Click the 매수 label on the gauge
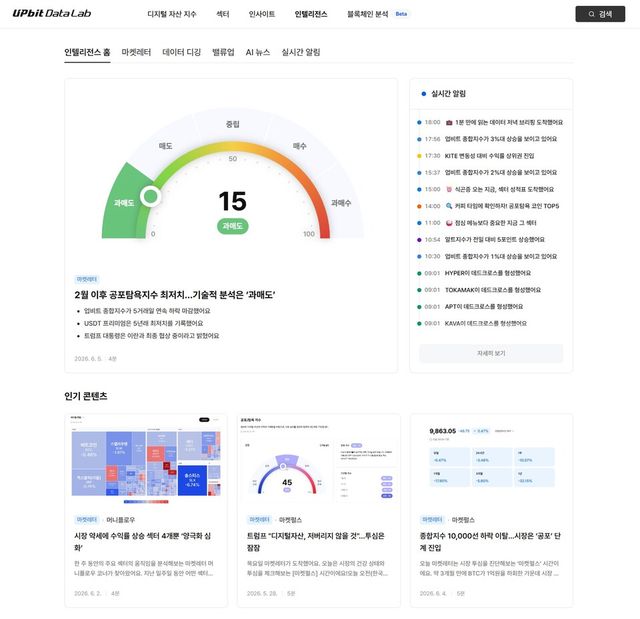640x619 pixels. pyautogui.click(x=300, y=146)
